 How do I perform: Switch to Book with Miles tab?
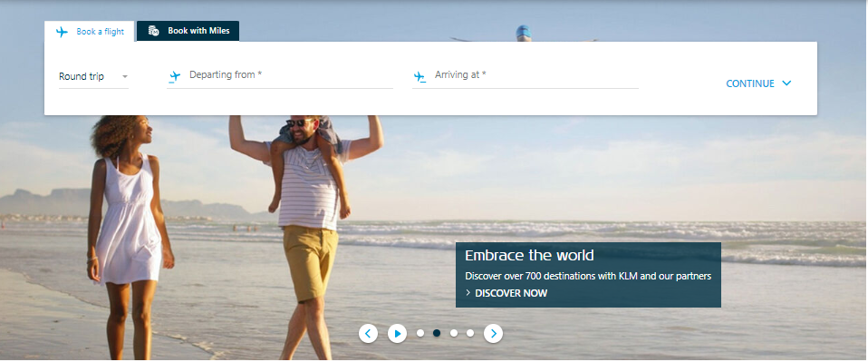(x=188, y=31)
